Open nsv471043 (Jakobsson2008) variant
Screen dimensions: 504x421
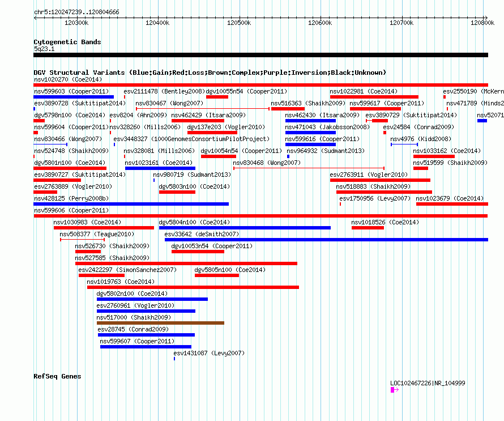(327, 127)
